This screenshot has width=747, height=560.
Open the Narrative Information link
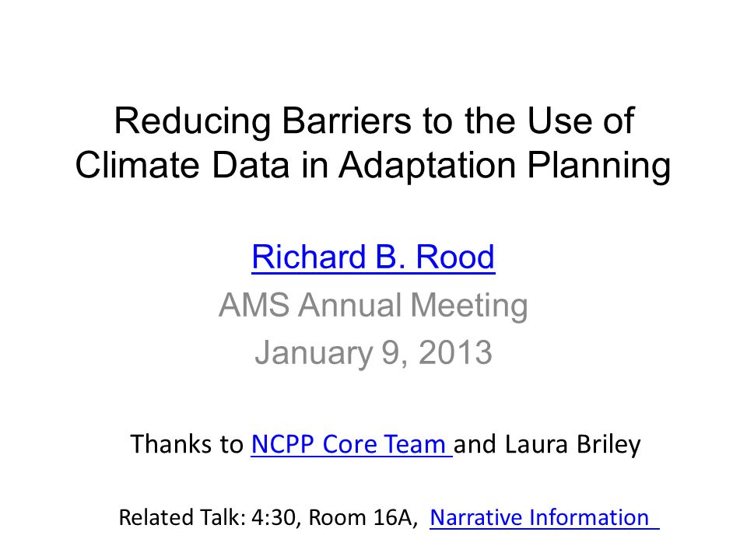pos(545,518)
